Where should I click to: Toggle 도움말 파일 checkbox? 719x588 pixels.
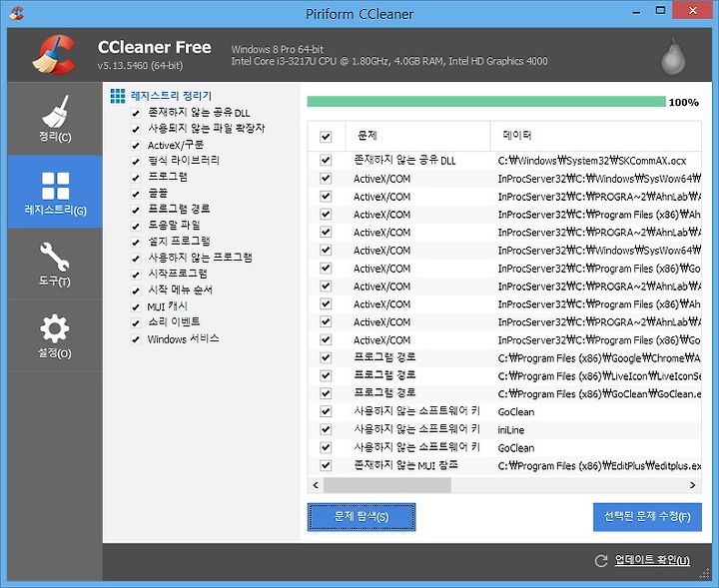click(136, 226)
